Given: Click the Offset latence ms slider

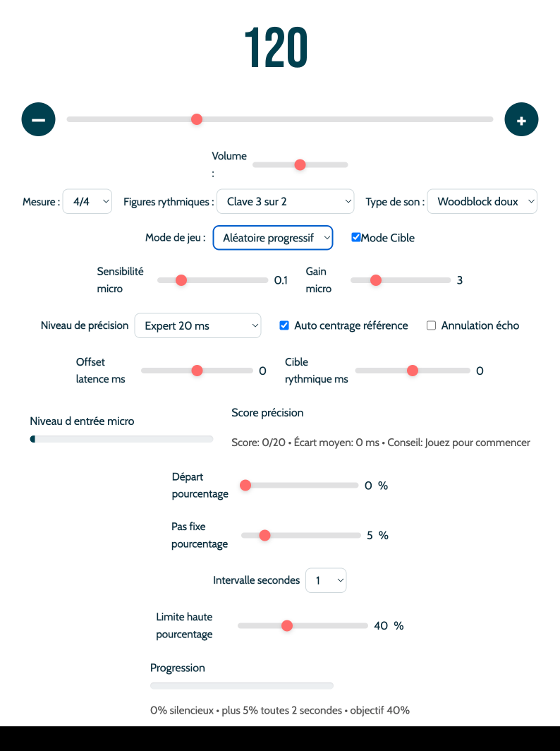Looking at the screenshot, I should pos(197,371).
